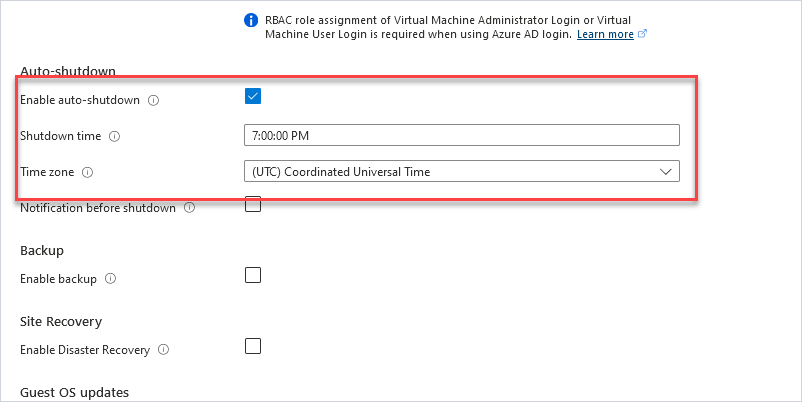Uncheck the Enable auto-shutdown checkbox
The image size is (802, 402).
[x=253, y=96]
